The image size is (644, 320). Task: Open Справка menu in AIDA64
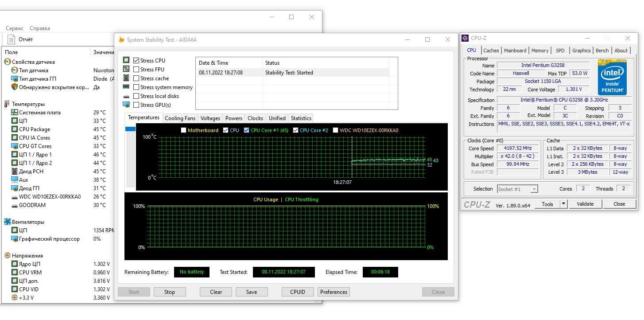pos(40,28)
